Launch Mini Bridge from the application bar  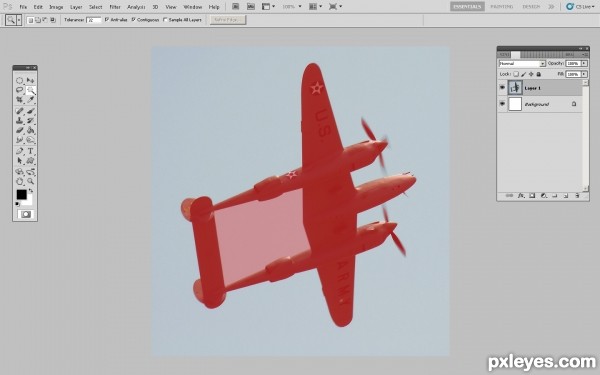click(251, 7)
